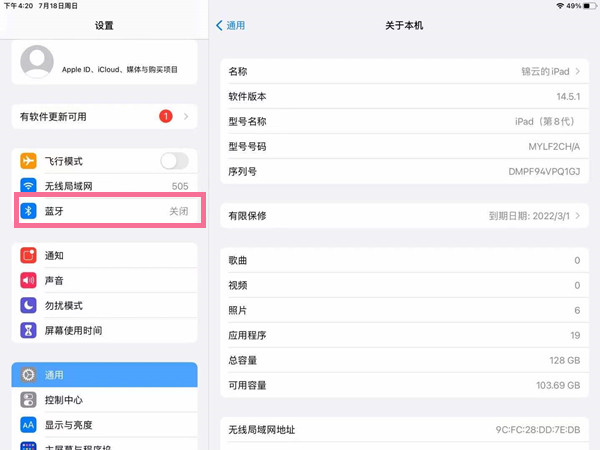Click the Wi-Fi (无线局域网) icon

(x=28, y=186)
